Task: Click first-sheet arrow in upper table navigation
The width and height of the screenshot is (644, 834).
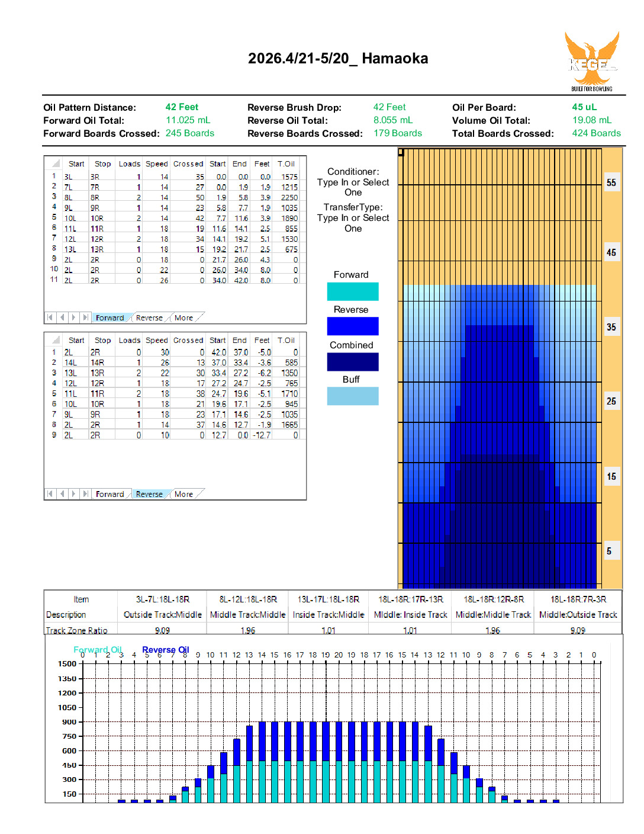Action: tap(50, 317)
